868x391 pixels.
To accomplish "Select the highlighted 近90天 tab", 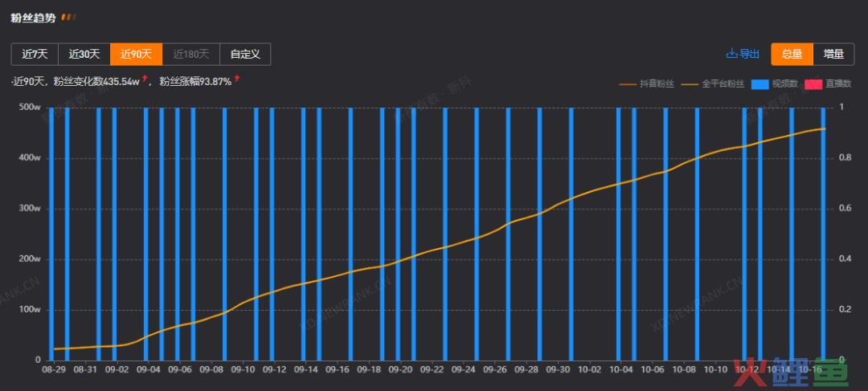I will [136, 55].
